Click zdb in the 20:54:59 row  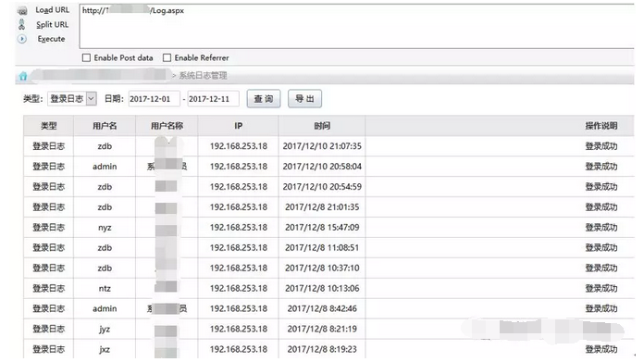pyautogui.click(x=105, y=186)
